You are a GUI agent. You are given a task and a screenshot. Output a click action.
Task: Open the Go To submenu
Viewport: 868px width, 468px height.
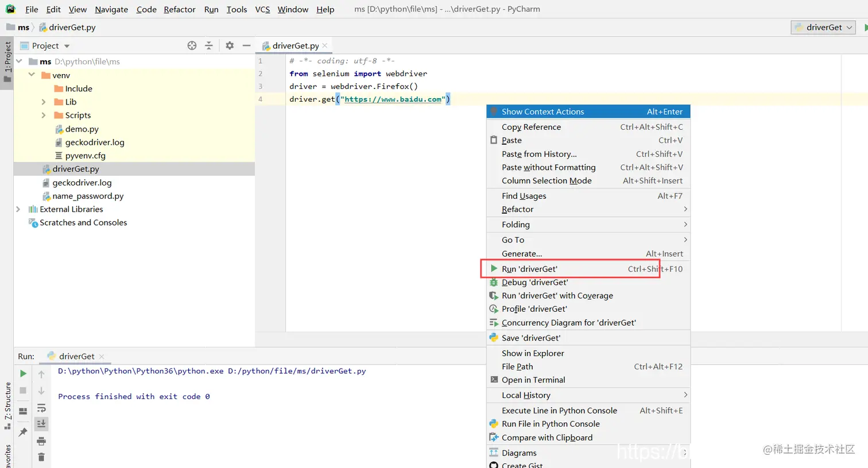pos(588,240)
